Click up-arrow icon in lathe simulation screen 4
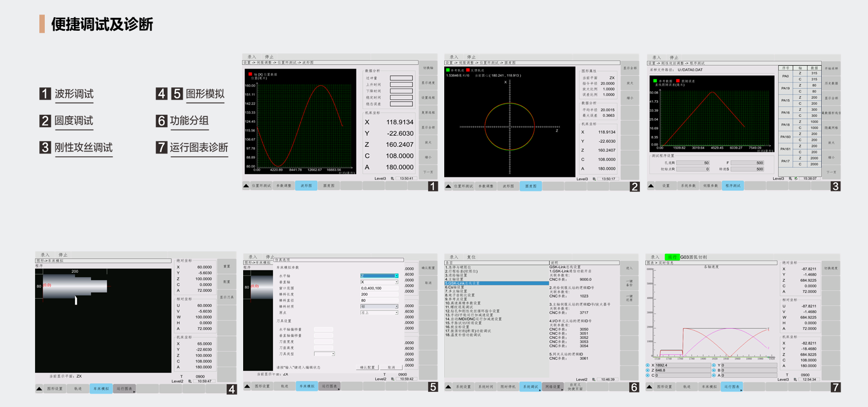The width and height of the screenshot is (868, 407). tap(39, 388)
